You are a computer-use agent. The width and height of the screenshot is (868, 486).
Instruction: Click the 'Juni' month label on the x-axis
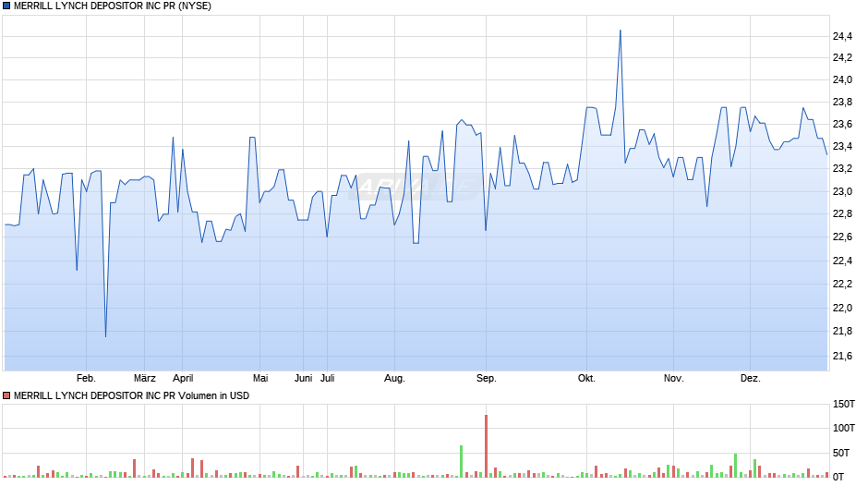click(304, 379)
